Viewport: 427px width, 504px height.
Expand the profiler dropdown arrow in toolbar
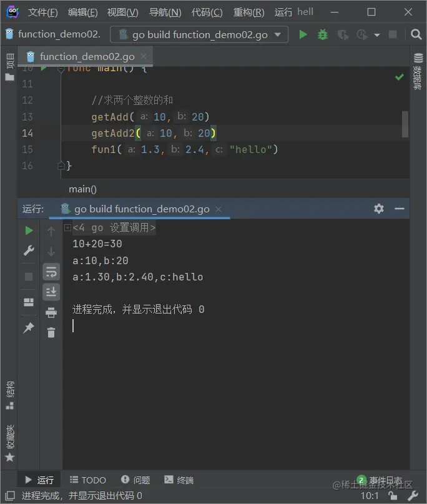tap(377, 35)
